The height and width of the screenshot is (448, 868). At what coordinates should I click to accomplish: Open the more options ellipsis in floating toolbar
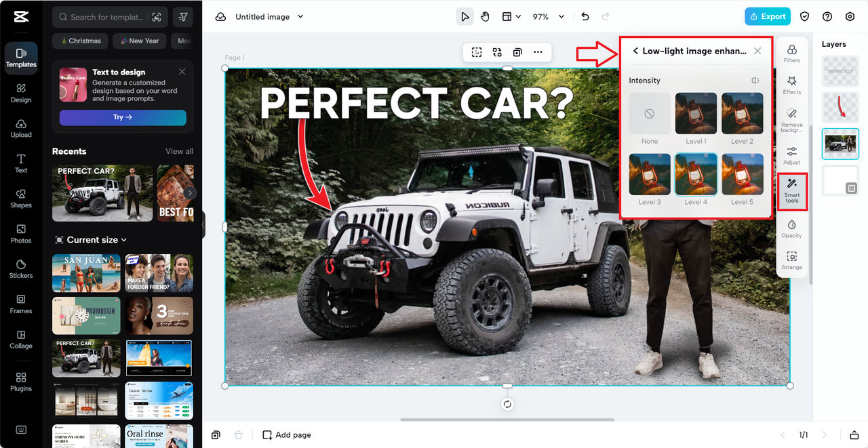[538, 52]
